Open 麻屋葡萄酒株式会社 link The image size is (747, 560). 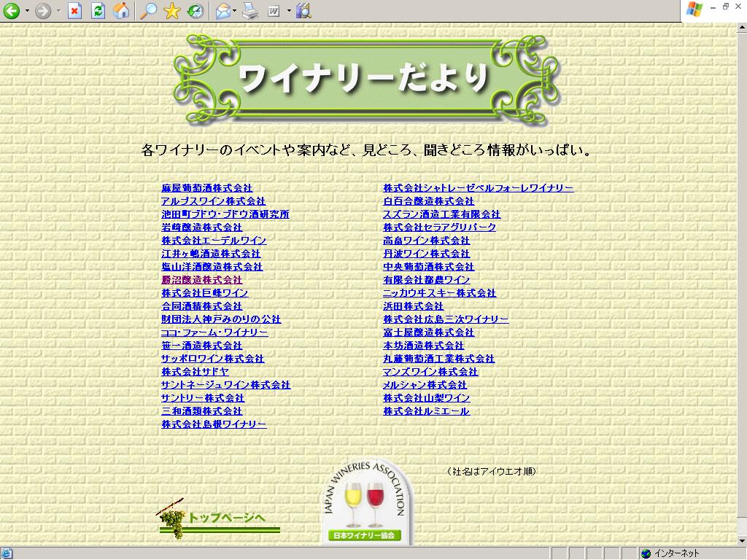coord(207,188)
